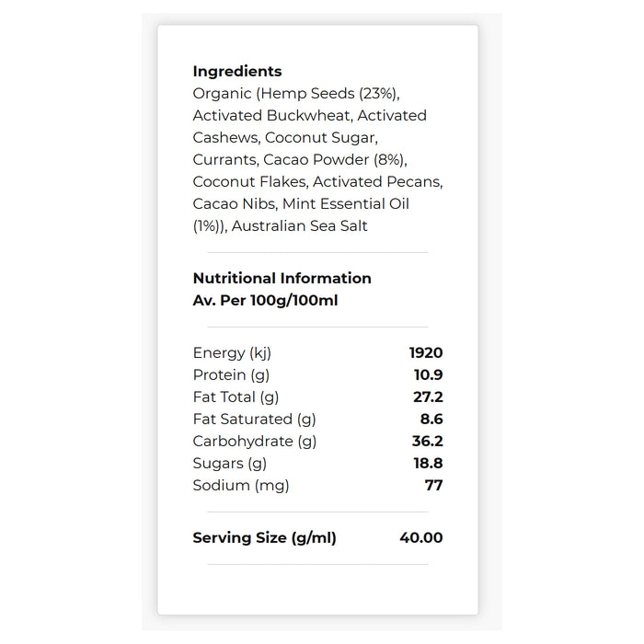Click the Ingredients heading

(237, 72)
